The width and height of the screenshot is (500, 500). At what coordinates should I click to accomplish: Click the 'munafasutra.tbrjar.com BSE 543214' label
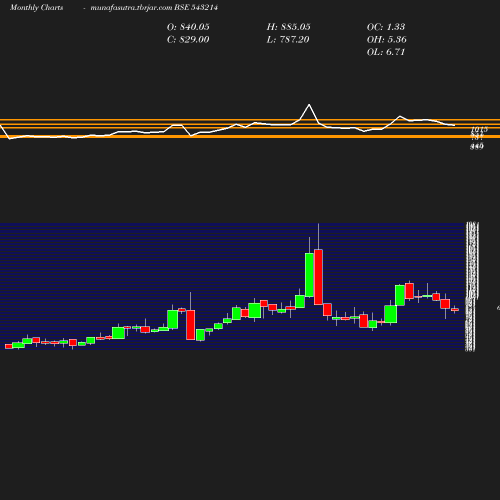(154, 7)
